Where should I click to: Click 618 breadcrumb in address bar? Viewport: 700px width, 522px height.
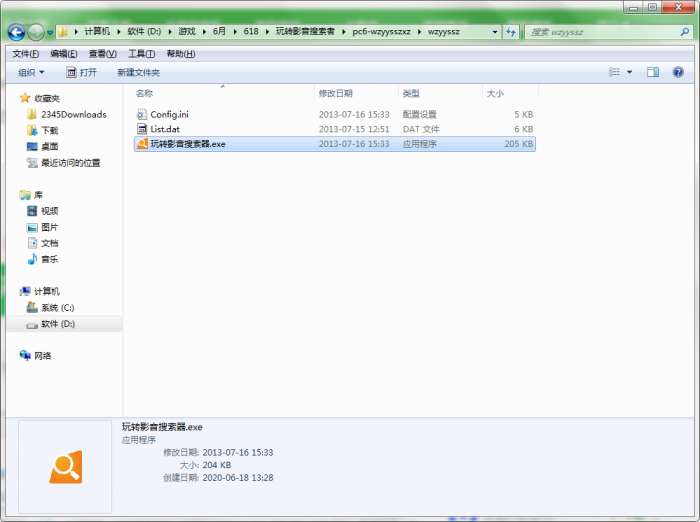[x=251, y=32]
